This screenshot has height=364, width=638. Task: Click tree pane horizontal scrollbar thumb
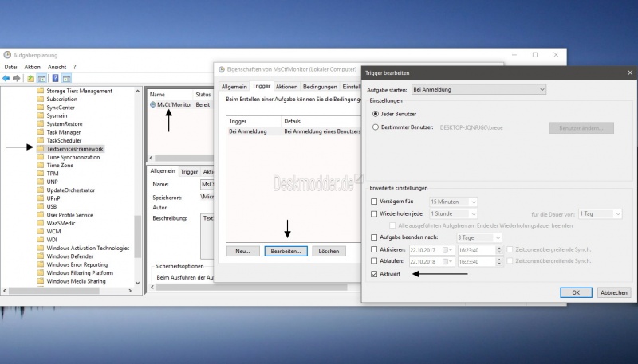tap(54, 291)
